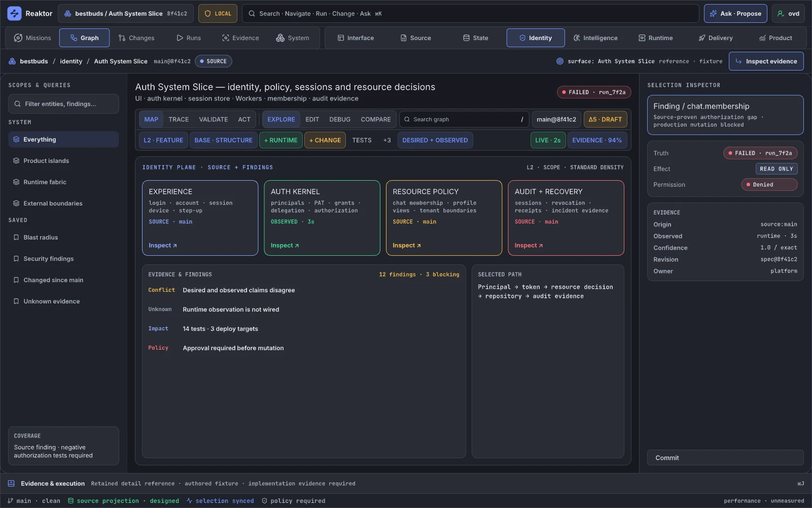Click the search magnifier icon in command bar
Screen dimensions: 812x508
[252, 14]
